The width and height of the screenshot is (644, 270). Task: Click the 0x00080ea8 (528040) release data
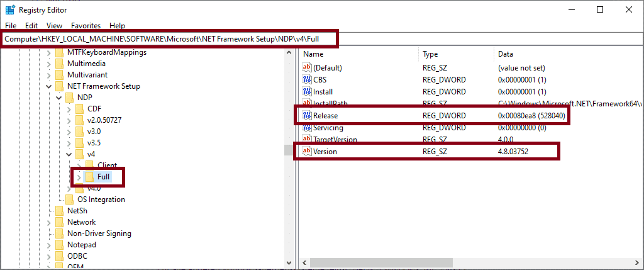click(531, 116)
